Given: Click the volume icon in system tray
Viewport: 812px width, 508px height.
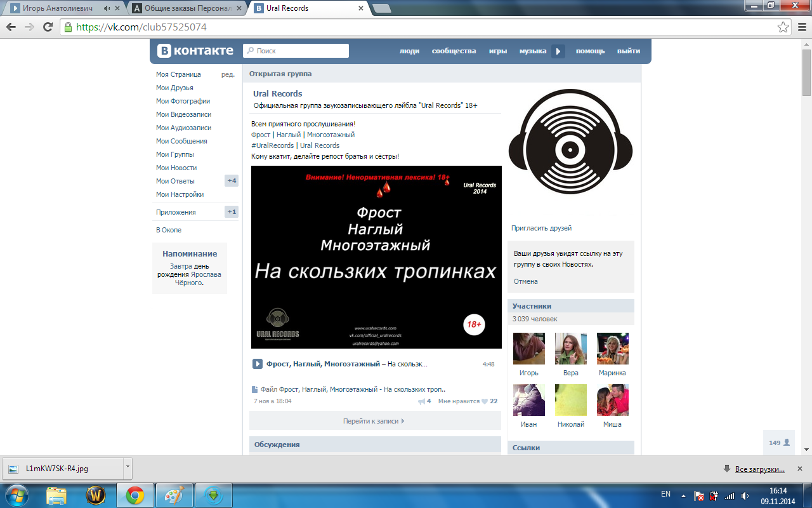Looking at the screenshot, I should click(x=745, y=496).
